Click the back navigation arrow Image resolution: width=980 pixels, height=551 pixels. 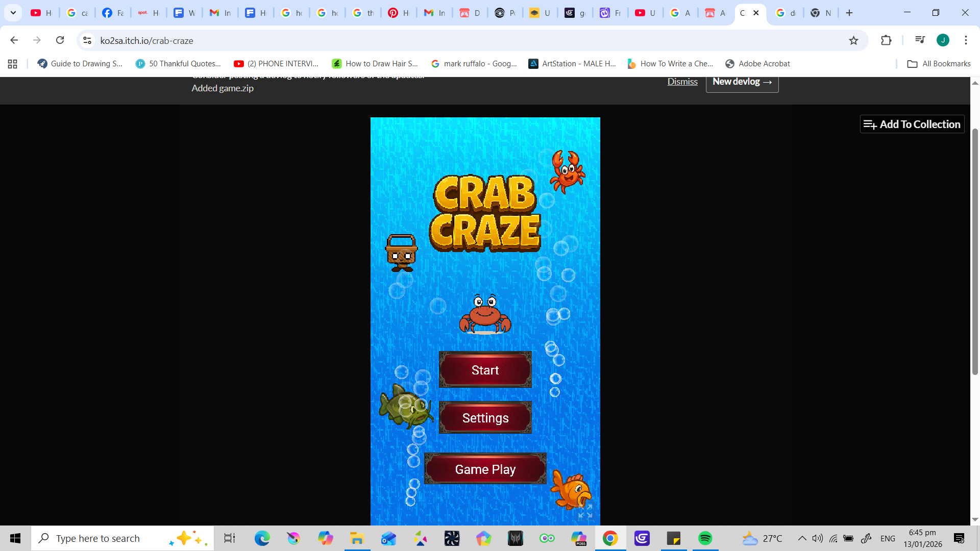click(13, 40)
